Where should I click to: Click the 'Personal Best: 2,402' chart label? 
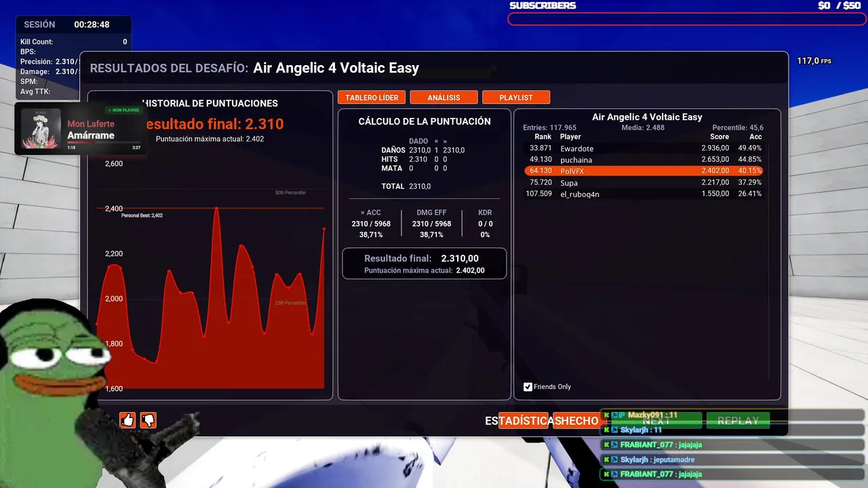tap(142, 216)
